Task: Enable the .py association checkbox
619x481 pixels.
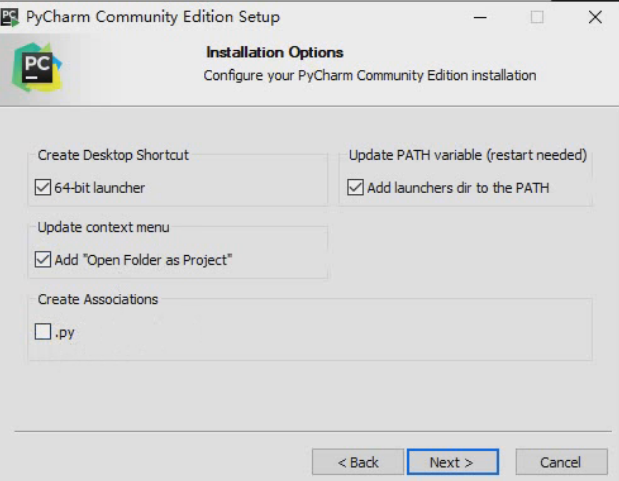Action: pos(43,332)
